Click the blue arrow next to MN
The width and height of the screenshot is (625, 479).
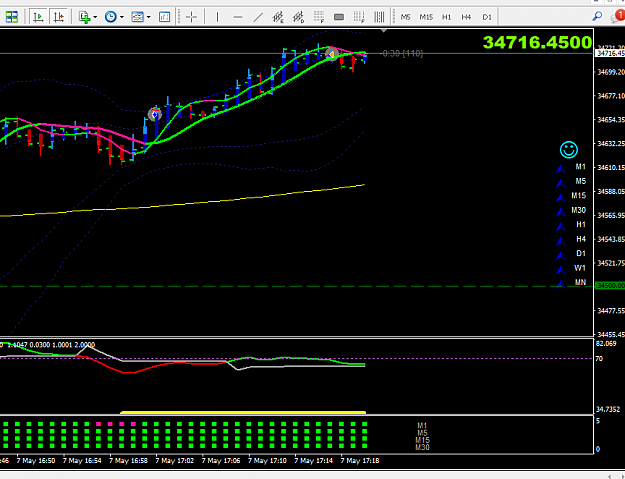[x=561, y=284]
